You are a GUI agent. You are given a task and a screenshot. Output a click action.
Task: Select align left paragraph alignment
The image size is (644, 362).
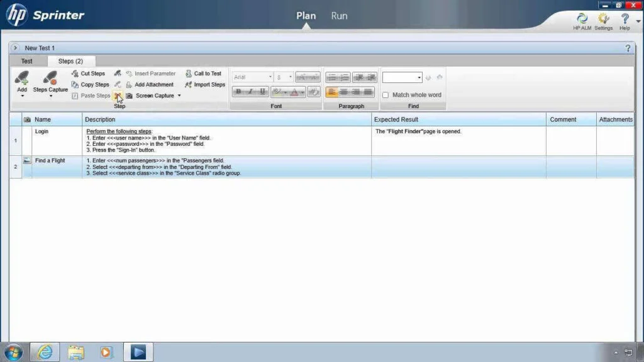(x=332, y=92)
